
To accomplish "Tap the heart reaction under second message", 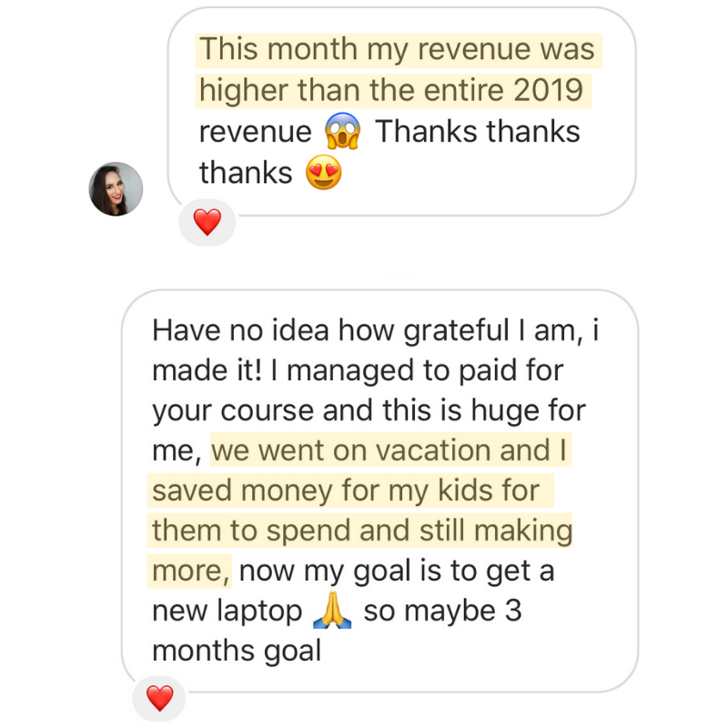I will click(160, 698).
